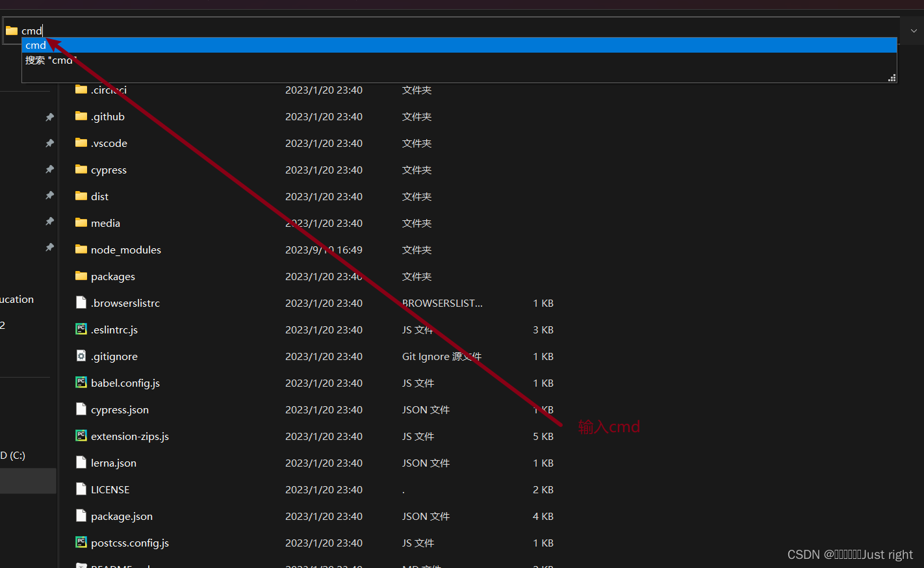Screen dimensions: 924x568
Task: Click the lerna.json file icon
Action: 81,463
